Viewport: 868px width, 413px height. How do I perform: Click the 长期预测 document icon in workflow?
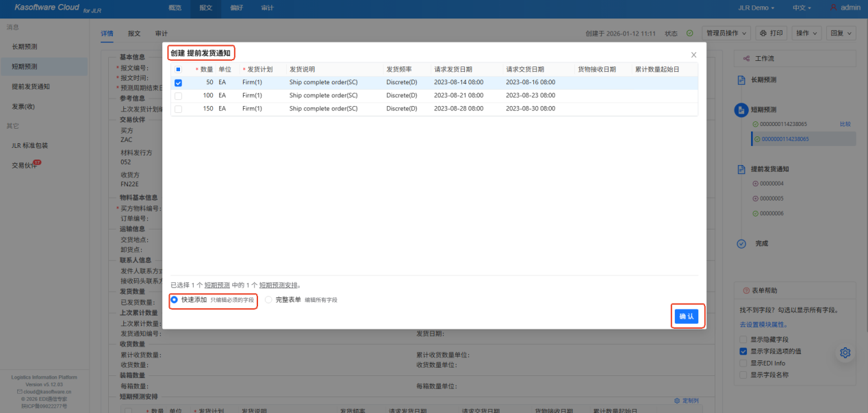coord(741,80)
